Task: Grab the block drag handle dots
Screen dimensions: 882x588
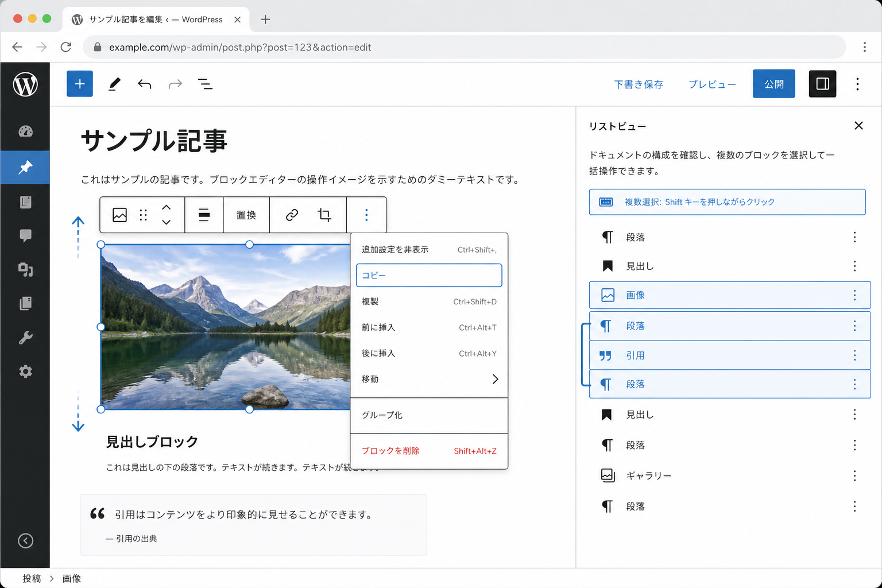Action: 143,215
